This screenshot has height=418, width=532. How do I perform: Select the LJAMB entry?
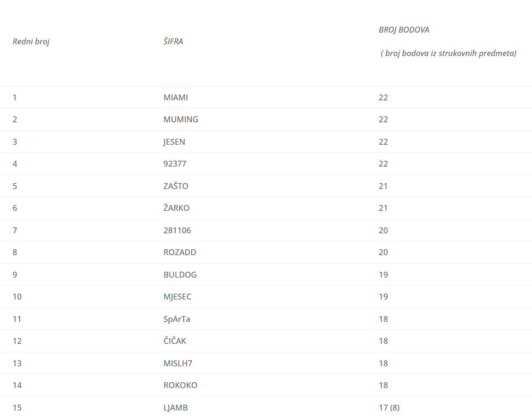[176, 408]
